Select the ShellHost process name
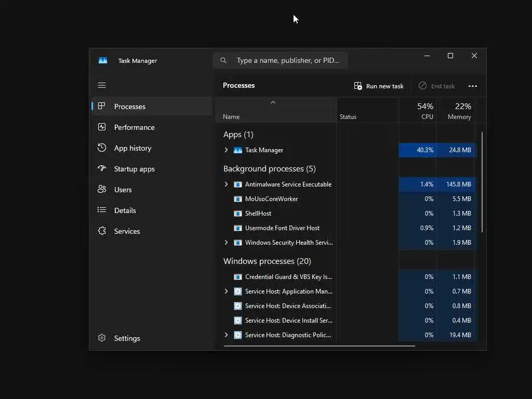Screen dimensions: 532x399 (x=258, y=214)
